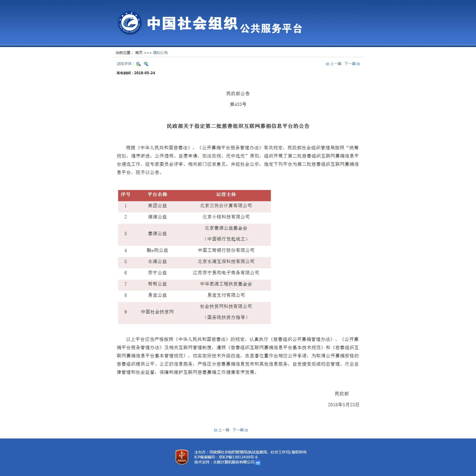Select the 江苏苏宁易购电子商务有限公司 cell
476x476 pixels.
coord(226,273)
